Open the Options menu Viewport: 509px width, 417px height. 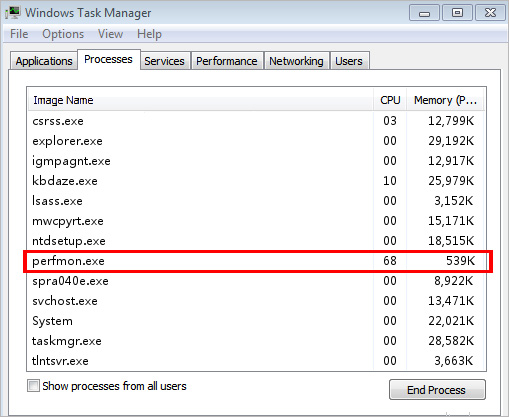coord(63,34)
